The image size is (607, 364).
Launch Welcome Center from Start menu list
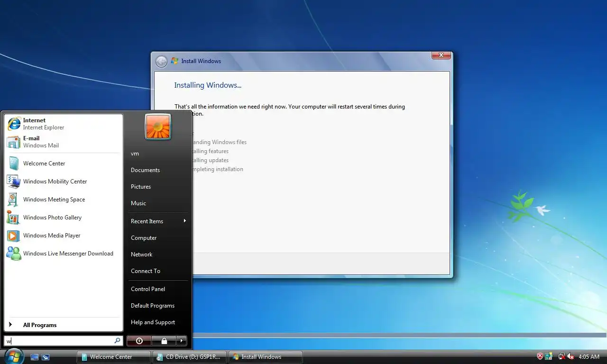64,164
